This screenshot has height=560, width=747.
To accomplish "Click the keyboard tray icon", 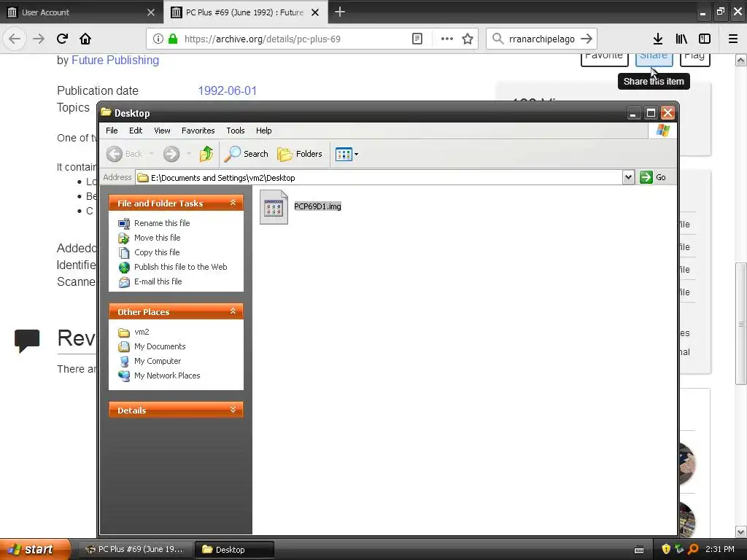I will coord(639,550).
